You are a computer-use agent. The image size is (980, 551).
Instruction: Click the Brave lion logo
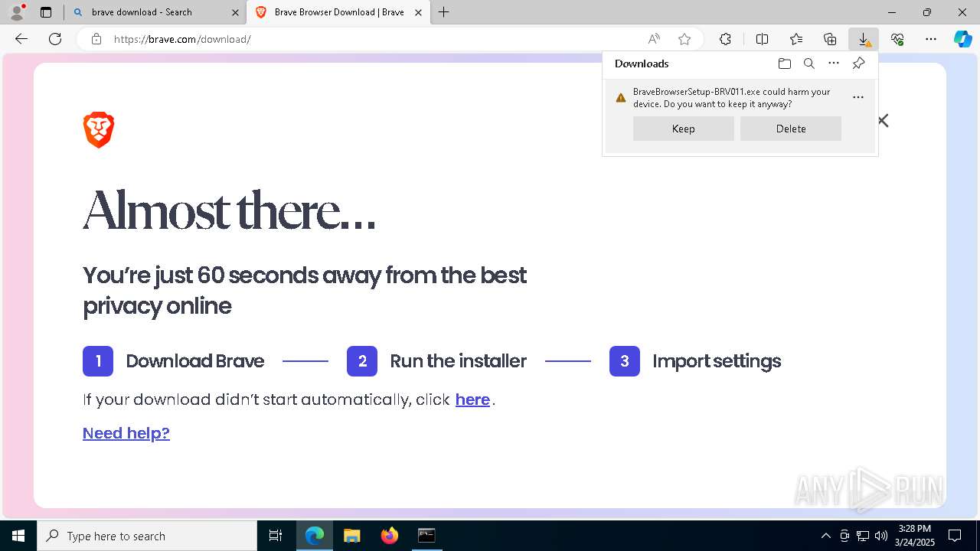pyautogui.click(x=99, y=130)
